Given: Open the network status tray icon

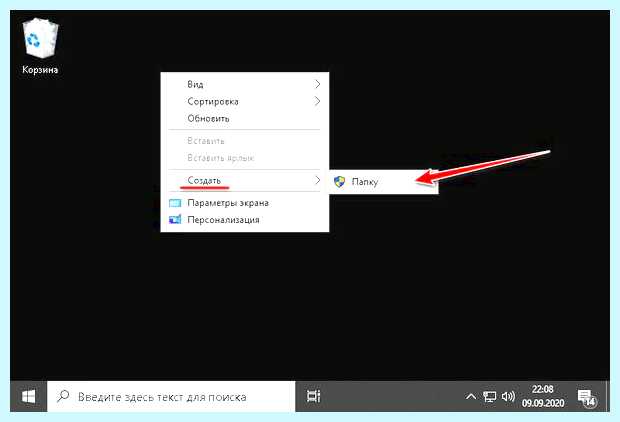Looking at the screenshot, I should tap(489, 397).
